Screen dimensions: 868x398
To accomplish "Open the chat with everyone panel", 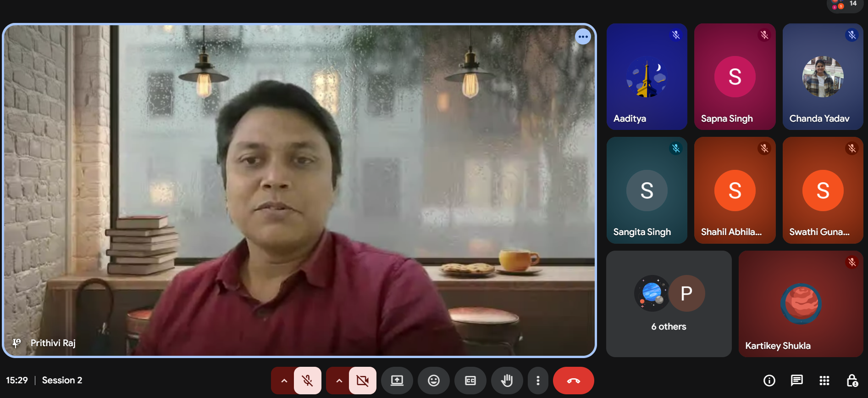I will [x=796, y=381].
